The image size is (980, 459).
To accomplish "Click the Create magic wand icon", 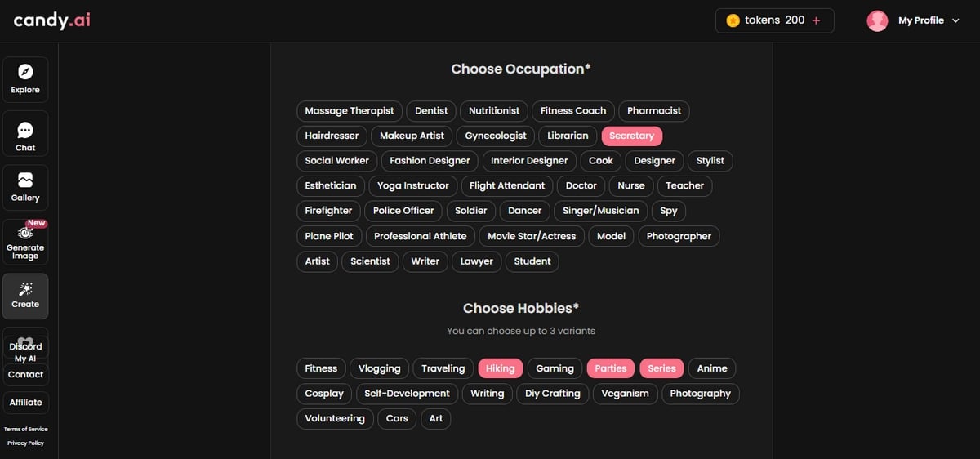I will click(x=25, y=290).
